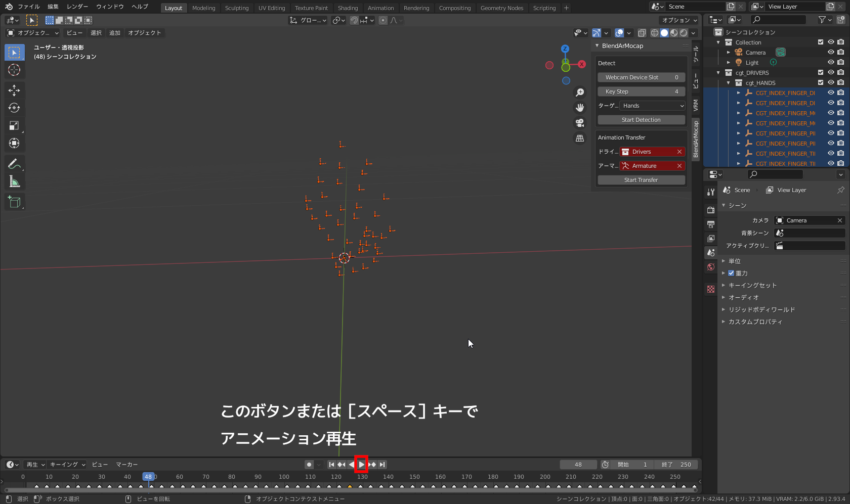The height and width of the screenshot is (504, 850).
Task: Hide the Camera object in viewport
Action: click(831, 53)
